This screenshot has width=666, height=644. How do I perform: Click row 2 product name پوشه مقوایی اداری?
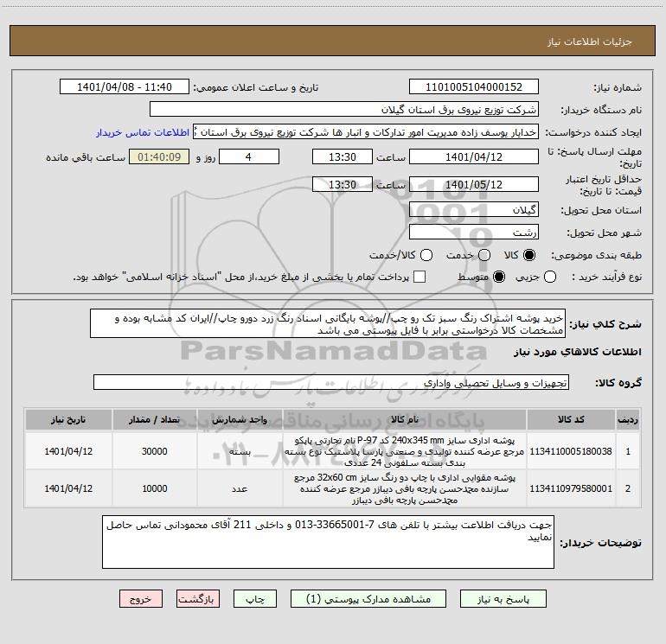click(405, 488)
